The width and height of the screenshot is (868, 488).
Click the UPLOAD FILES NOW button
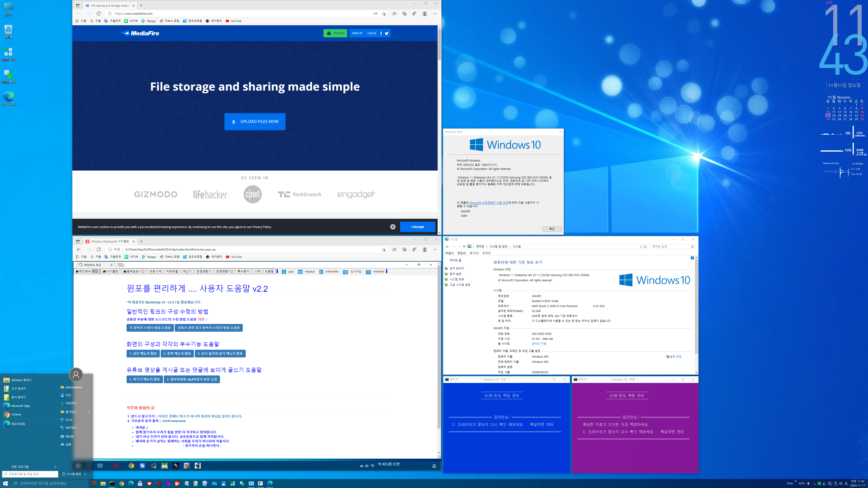click(x=255, y=122)
